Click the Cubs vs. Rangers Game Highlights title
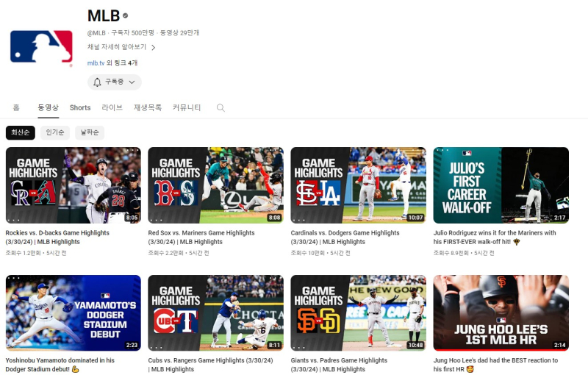The image size is (588, 375). [x=210, y=365]
